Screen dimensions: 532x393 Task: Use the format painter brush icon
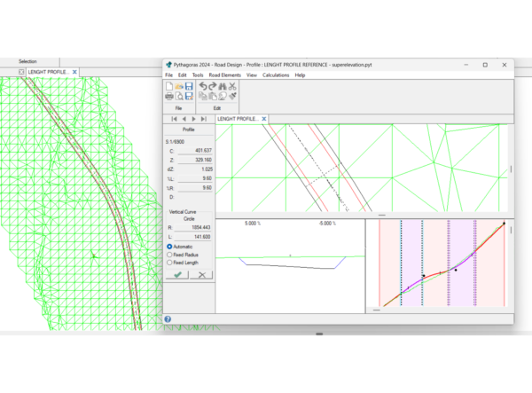tap(232, 96)
